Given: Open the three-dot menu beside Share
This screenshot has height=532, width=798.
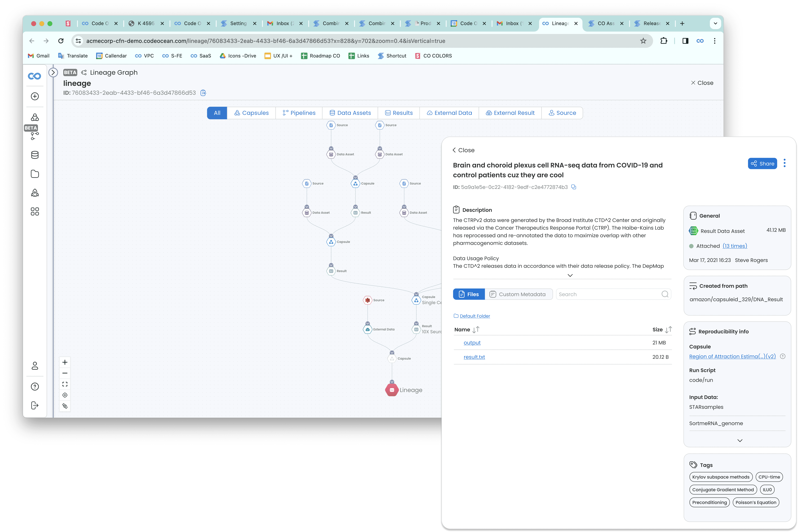Looking at the screenshot, I should pos(784,163).
